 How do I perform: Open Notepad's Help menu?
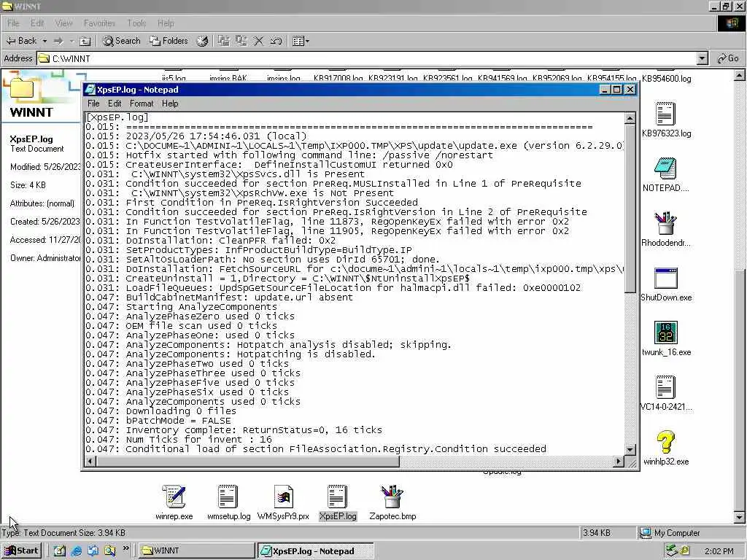169,104
